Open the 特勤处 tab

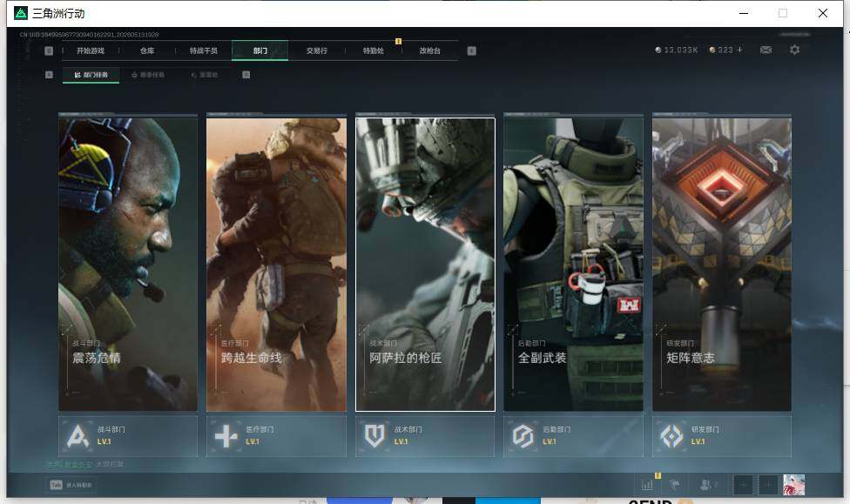pos(374,50)
